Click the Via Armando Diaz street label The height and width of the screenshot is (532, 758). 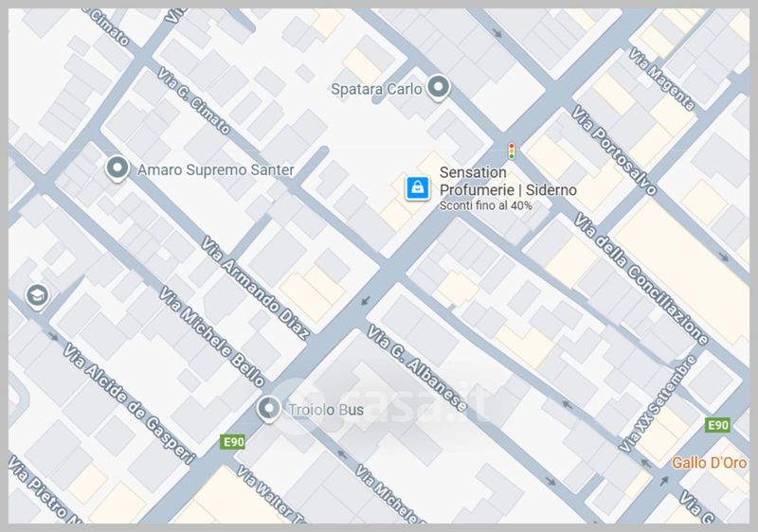(255, 287)
